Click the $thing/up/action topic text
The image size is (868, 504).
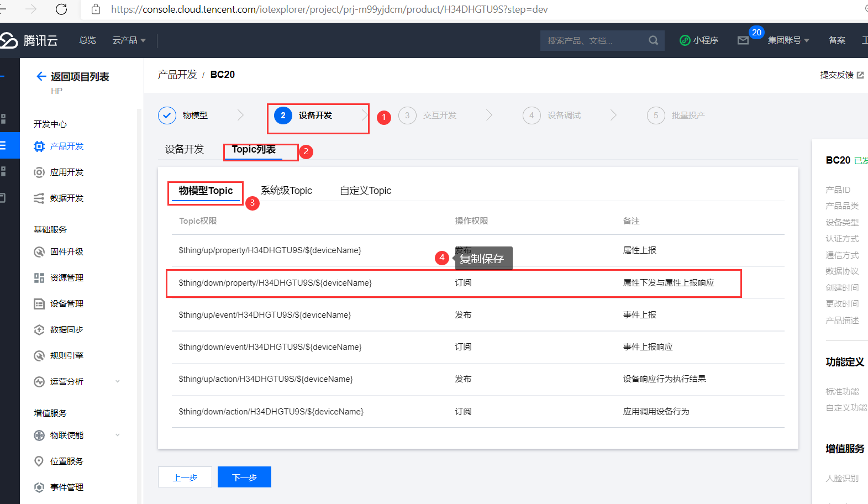266,379
